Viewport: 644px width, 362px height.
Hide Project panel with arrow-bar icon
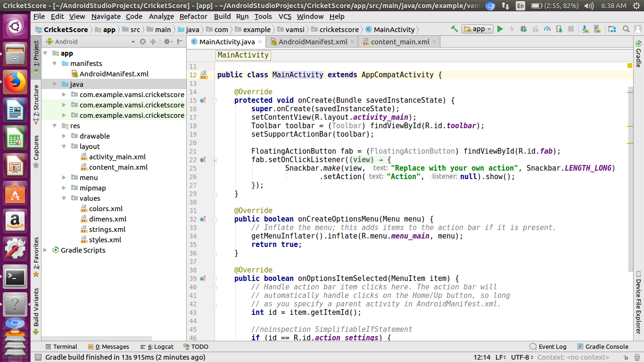click(180, 41)
